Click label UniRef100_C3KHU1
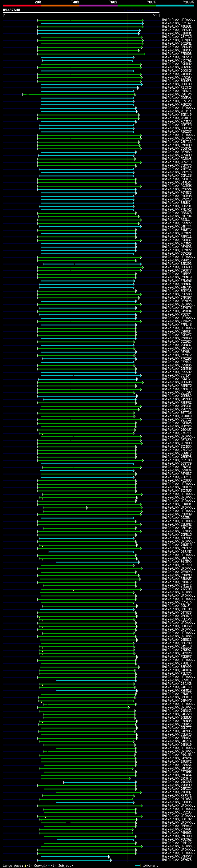 click(x=176, y=504)
